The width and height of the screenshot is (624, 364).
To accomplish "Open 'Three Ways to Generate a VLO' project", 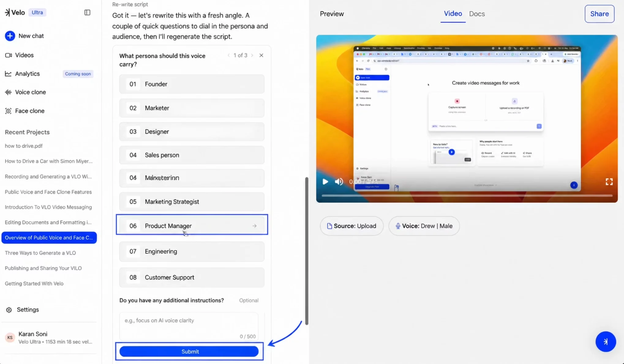I will pos(40,253).
